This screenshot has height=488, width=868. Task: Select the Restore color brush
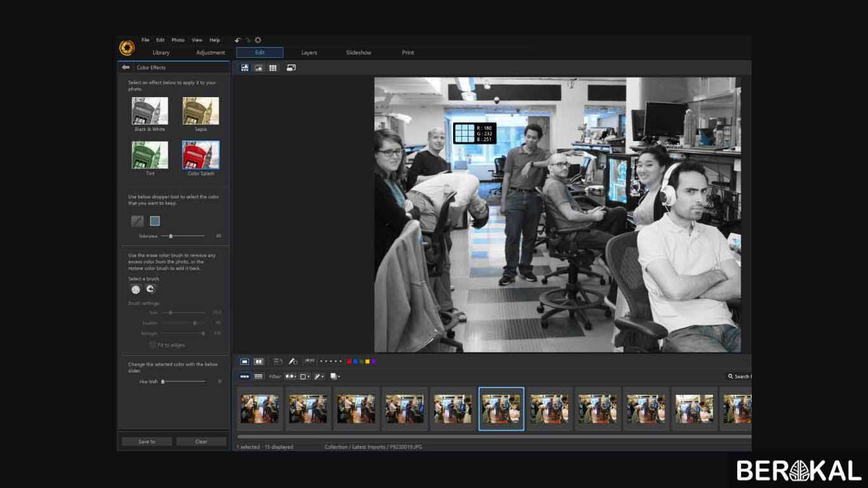point(149,289)
